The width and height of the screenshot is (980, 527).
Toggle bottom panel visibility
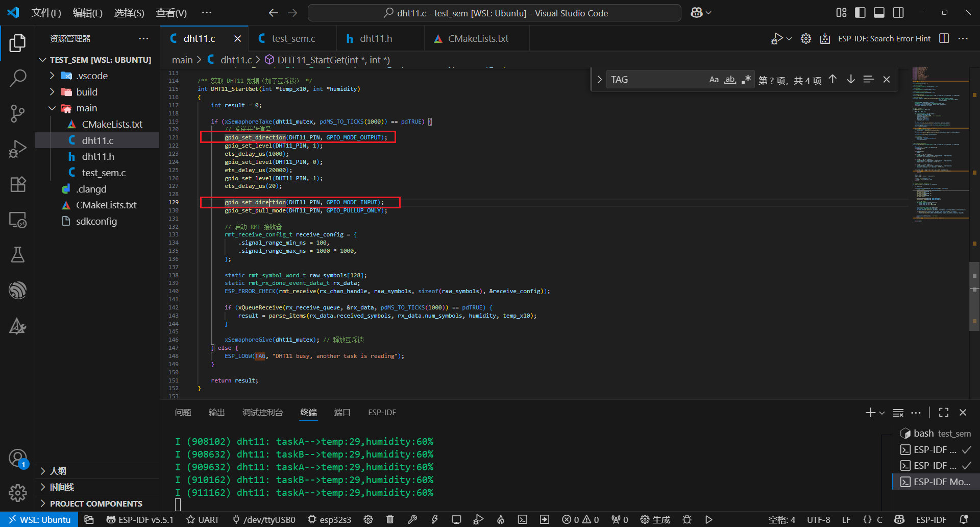(x=879, y=13)
